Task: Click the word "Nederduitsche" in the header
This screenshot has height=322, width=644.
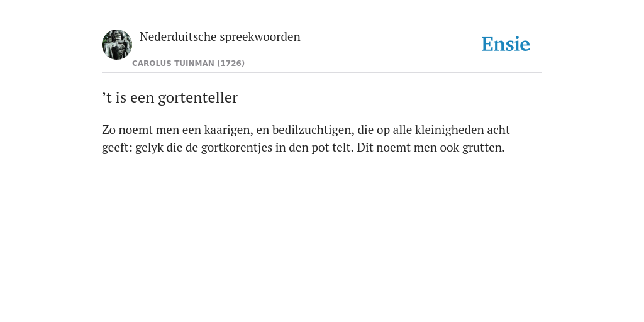Action: coord(178,37)
